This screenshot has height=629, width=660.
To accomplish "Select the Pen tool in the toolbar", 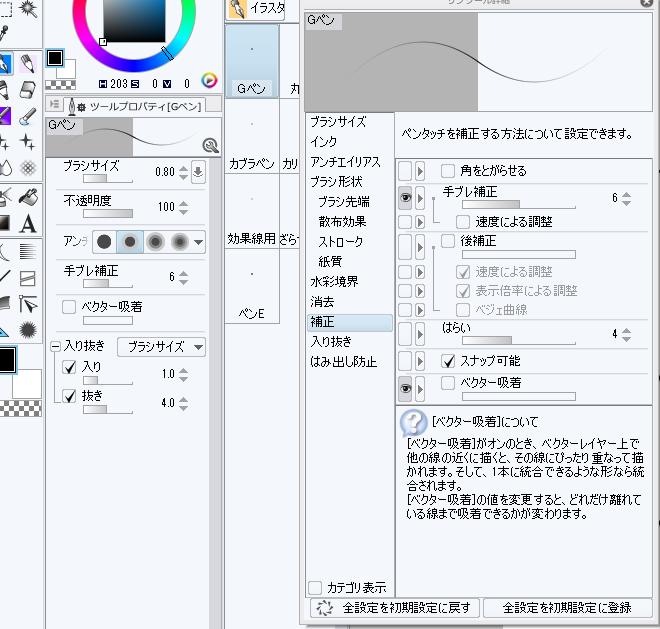I will [x=6, y=65].
